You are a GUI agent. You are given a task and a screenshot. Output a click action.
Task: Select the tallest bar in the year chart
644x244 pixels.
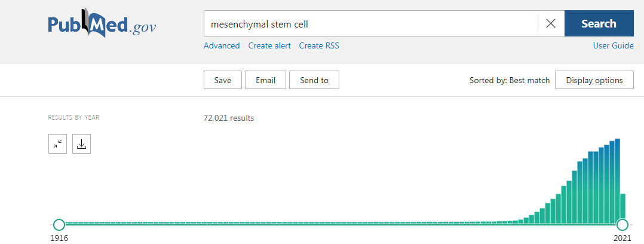coord(617,181)
